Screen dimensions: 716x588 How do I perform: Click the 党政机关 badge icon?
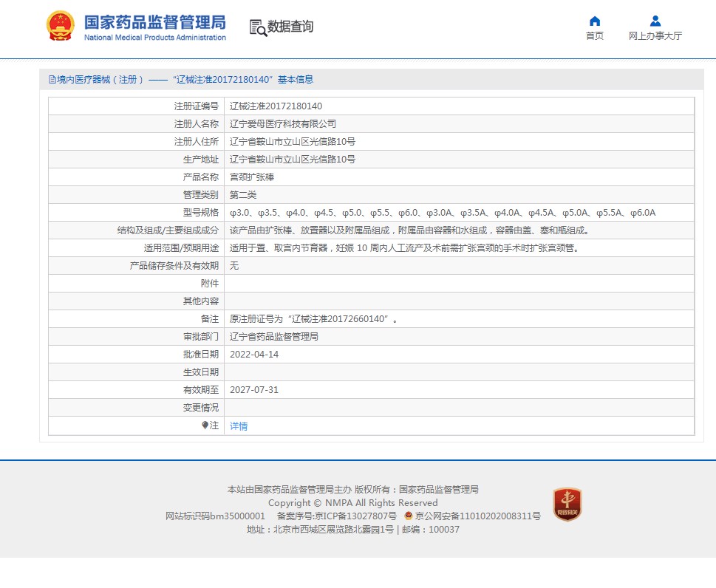pyautogui.click(x=567, y=504)
